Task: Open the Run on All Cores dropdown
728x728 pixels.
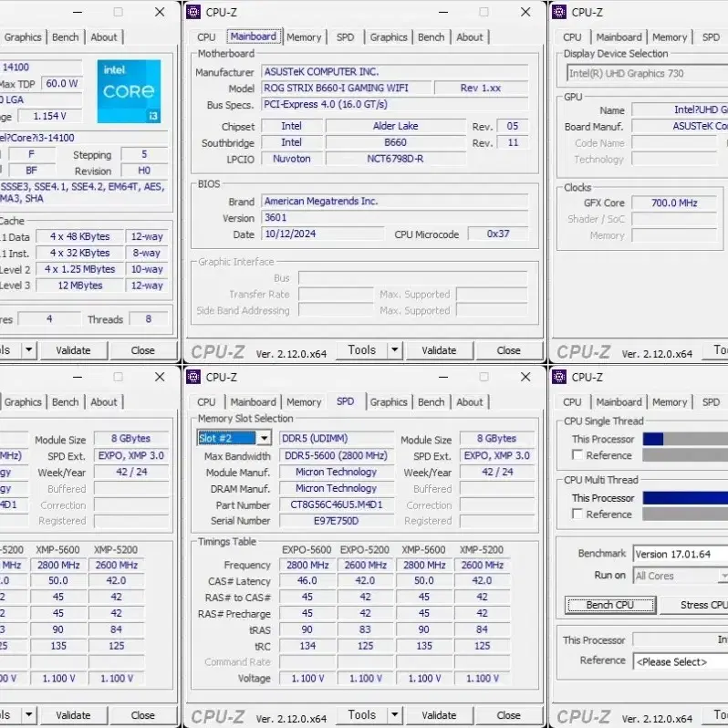Action: (x=681, y=576)
